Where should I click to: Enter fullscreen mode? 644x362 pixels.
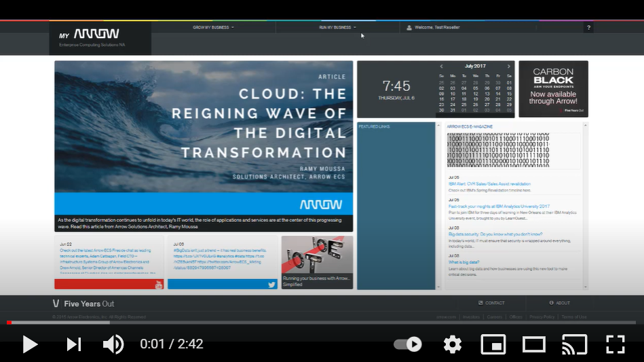coord(615,344)
